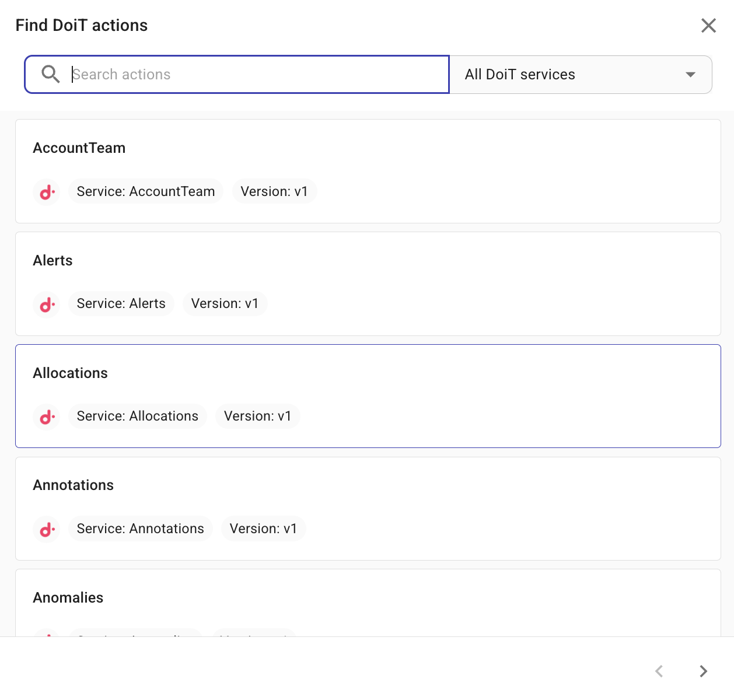Click the DoiT icon on the Allocations card
Viewport: 734px width, 700px height.
pos(47,416)
